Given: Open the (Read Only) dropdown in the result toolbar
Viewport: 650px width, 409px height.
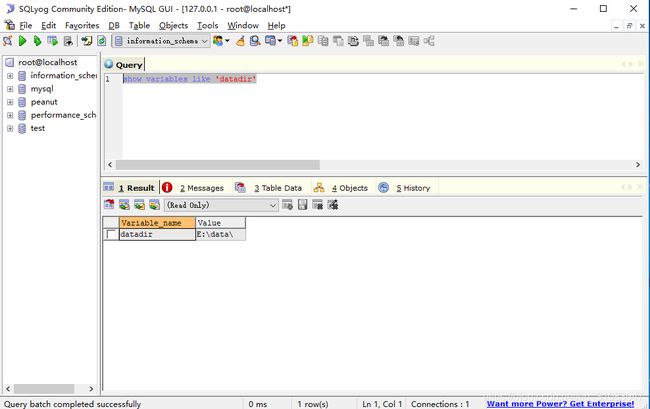Looking at the screenshot, I should coord(272,205).
